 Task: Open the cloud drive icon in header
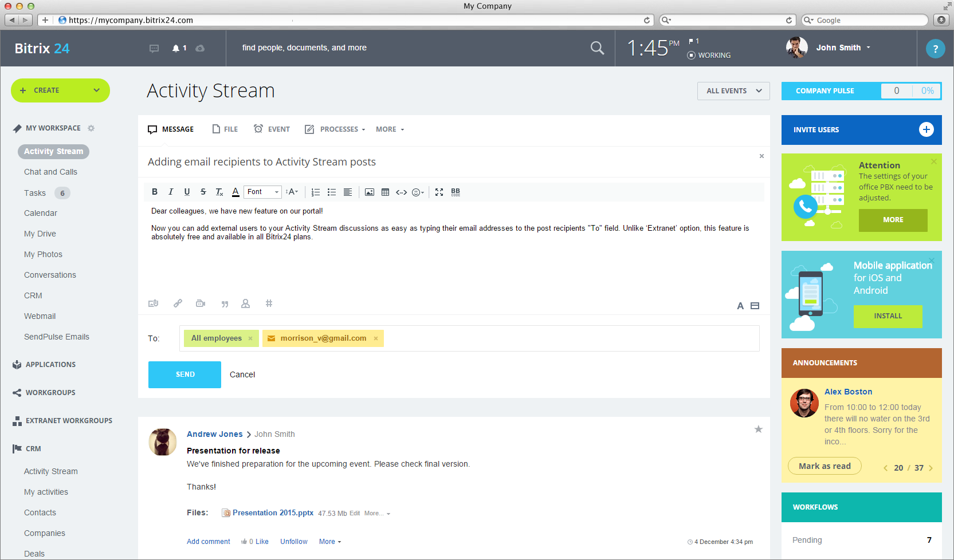[x=200, y=48]
